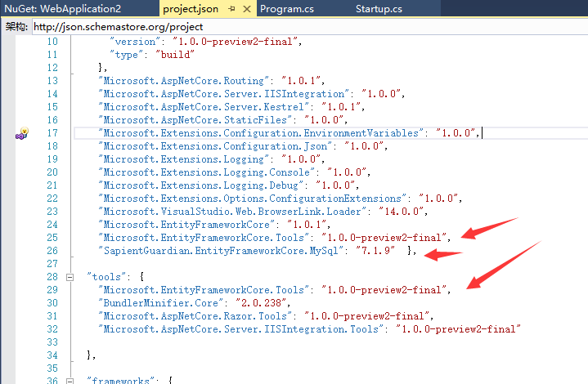
Task: Click the "14.0.0" version value
Action: pyautogui.click(x=402, y=212)
